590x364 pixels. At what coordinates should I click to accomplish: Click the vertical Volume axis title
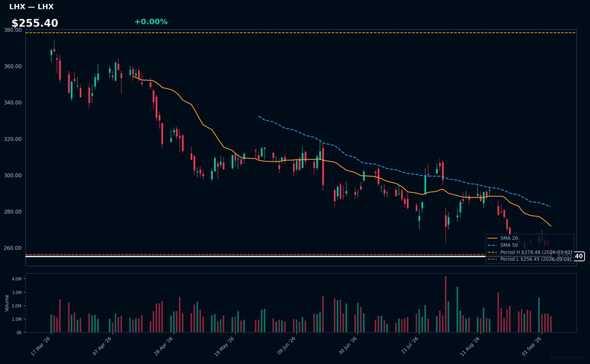[6, 303]
